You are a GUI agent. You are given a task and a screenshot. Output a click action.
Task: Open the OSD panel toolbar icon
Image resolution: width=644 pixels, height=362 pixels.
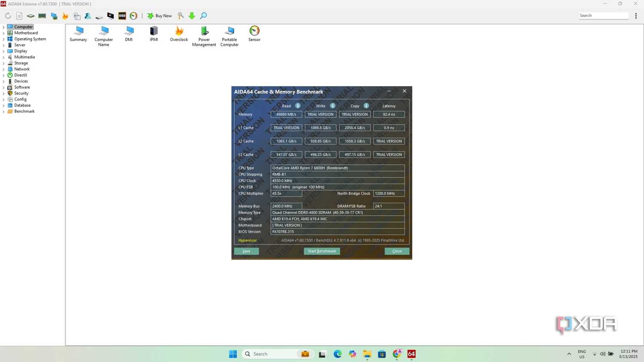pos(122,16)
